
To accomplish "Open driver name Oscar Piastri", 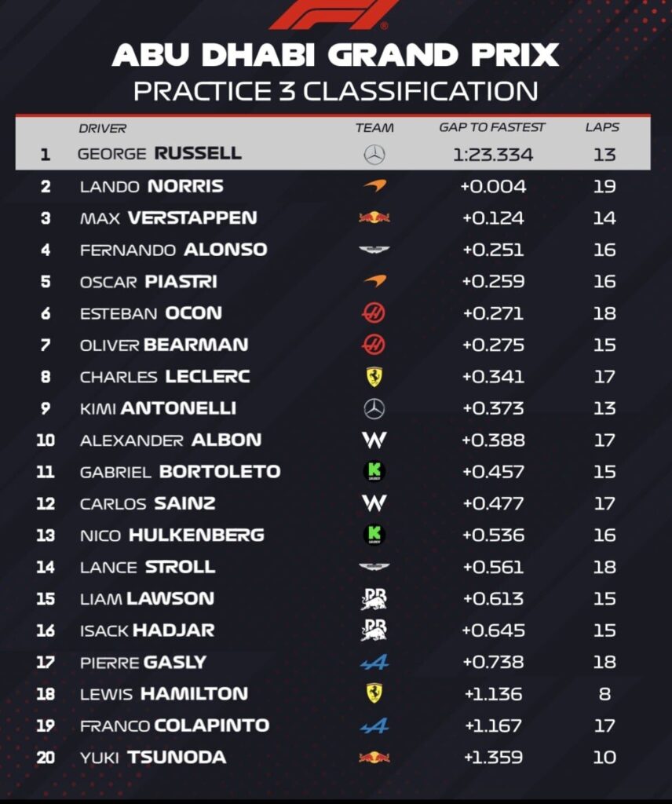I will click(x=149, y=282).
